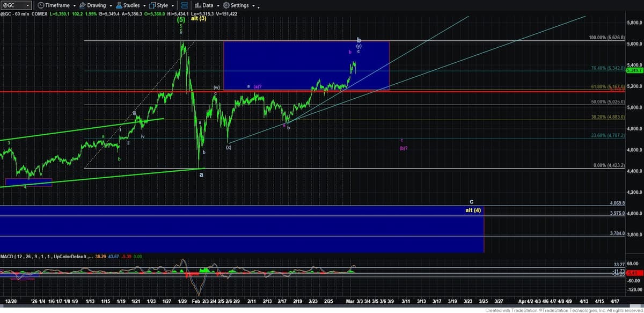Click the 5,800.0 price axis label
Screen dimensions: 644x313
click(634, 23)
